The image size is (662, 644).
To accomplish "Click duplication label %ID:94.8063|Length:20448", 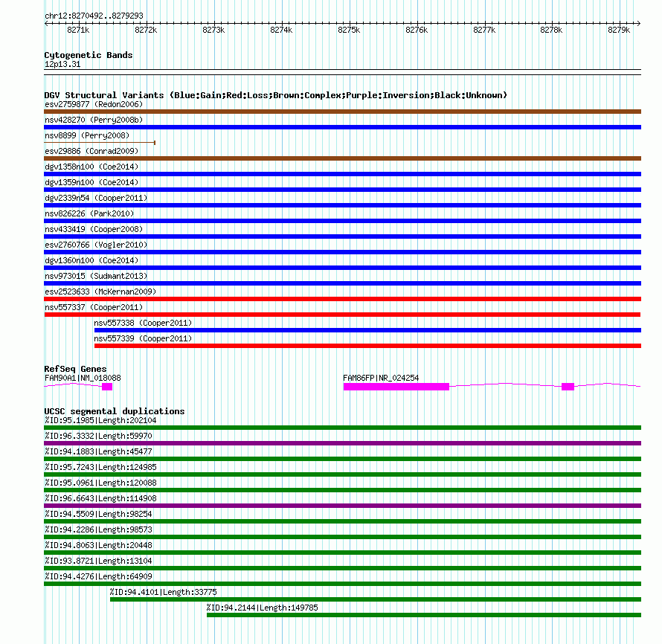I will 98,545.
